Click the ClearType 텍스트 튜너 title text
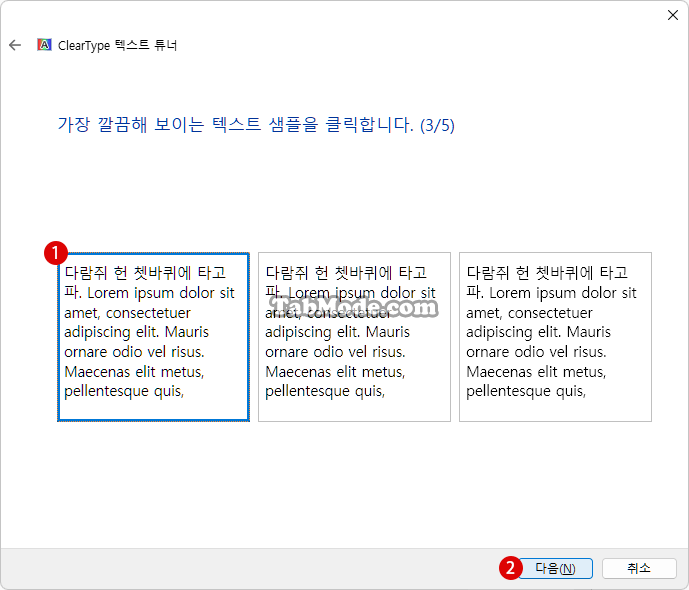689x590 pixels. 117,45
